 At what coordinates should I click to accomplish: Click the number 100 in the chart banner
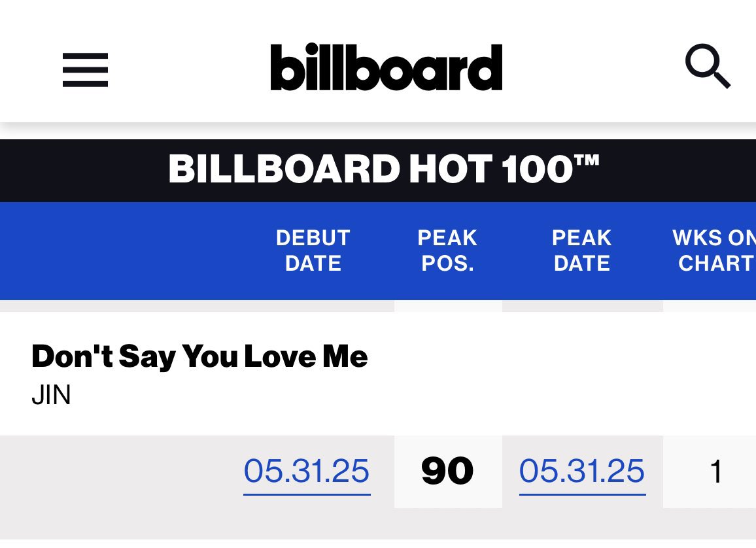[536, 169]
